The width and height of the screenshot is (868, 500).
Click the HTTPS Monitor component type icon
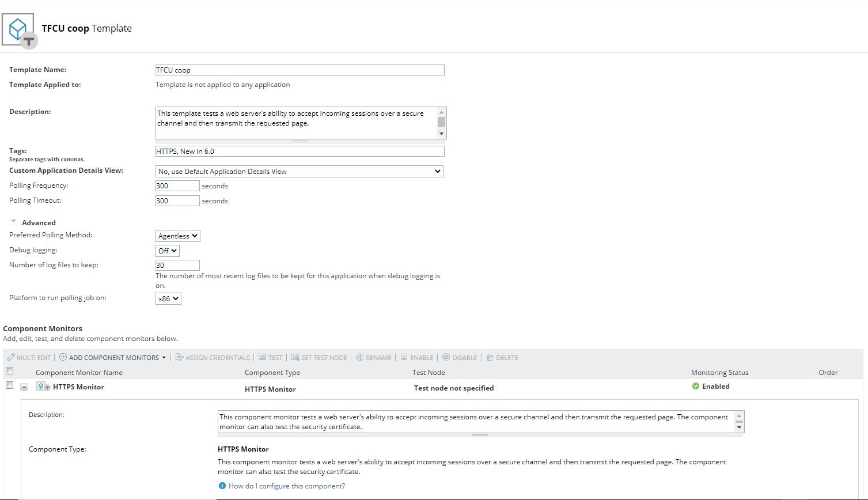43,387
